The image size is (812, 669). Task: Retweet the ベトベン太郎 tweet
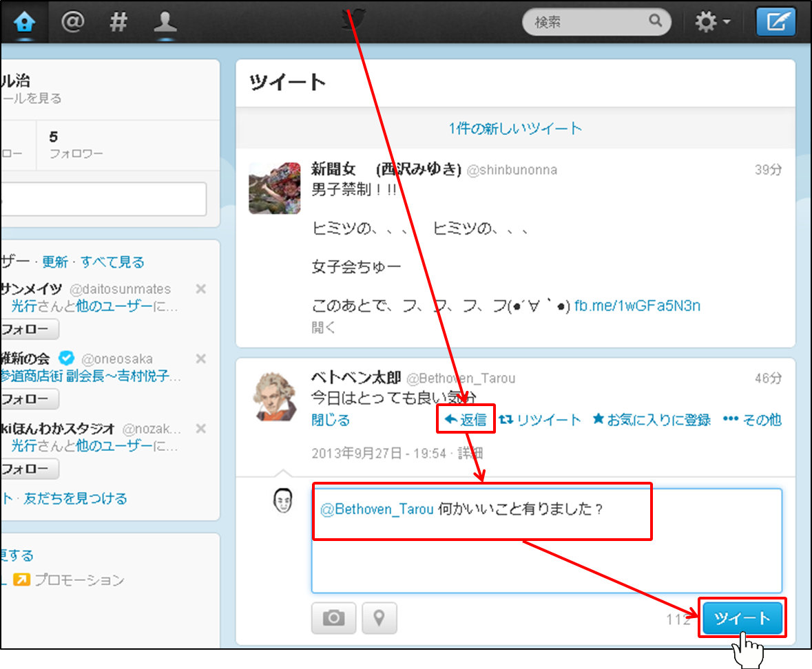pyautogui.click(x=540, y=420)
